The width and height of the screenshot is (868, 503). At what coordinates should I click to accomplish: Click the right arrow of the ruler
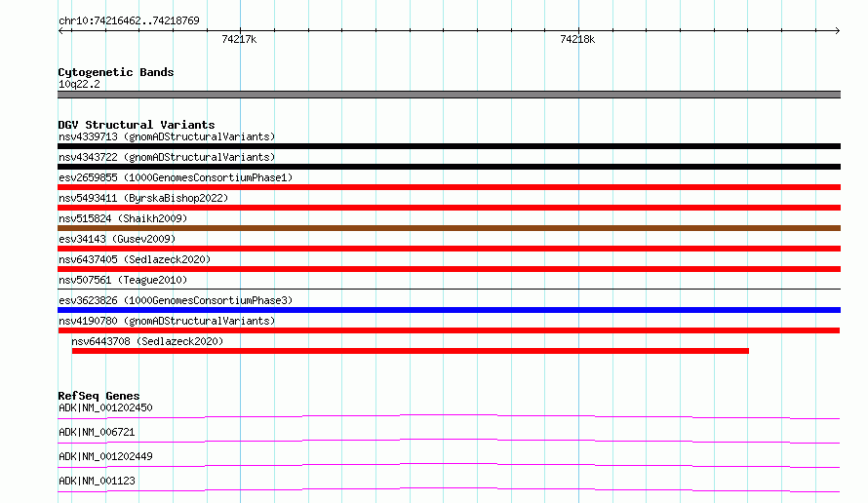[837, 30]
